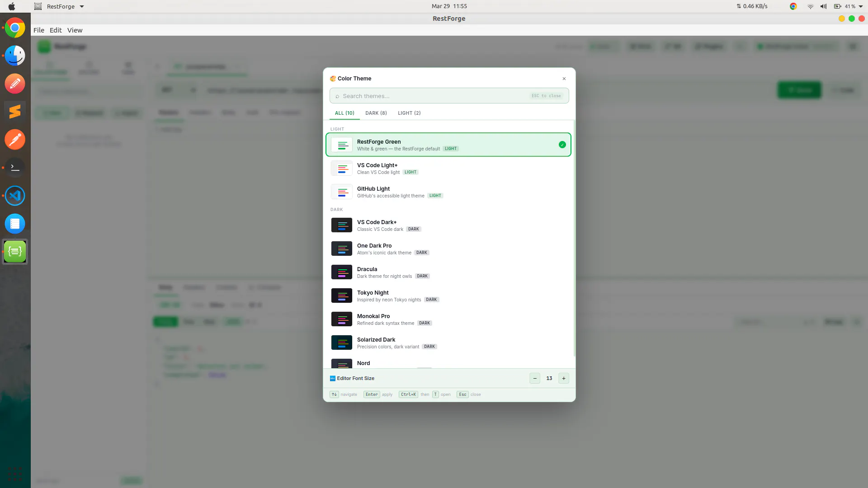
Task: Switch to the LIGHT (2) themes tab
Action: pos(409,113)
